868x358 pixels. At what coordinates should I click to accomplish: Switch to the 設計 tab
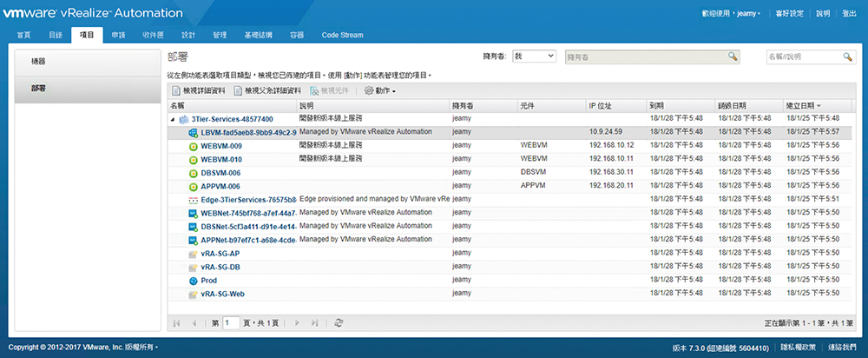point(188,35)
